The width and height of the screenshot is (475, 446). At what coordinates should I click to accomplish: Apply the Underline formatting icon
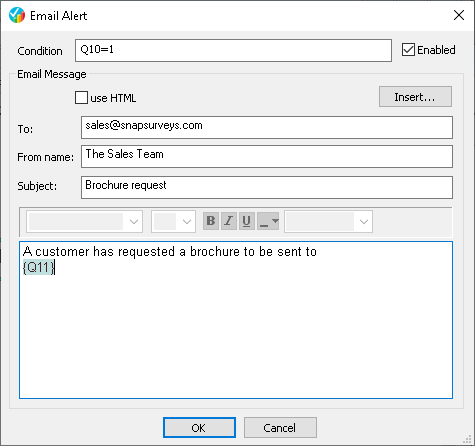(x=247, y=221)
